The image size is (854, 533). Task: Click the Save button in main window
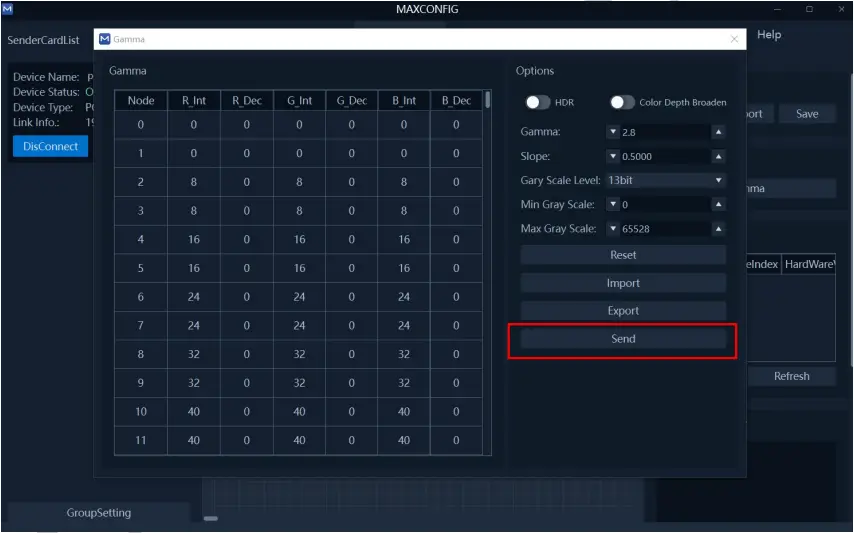coord(807,114)
